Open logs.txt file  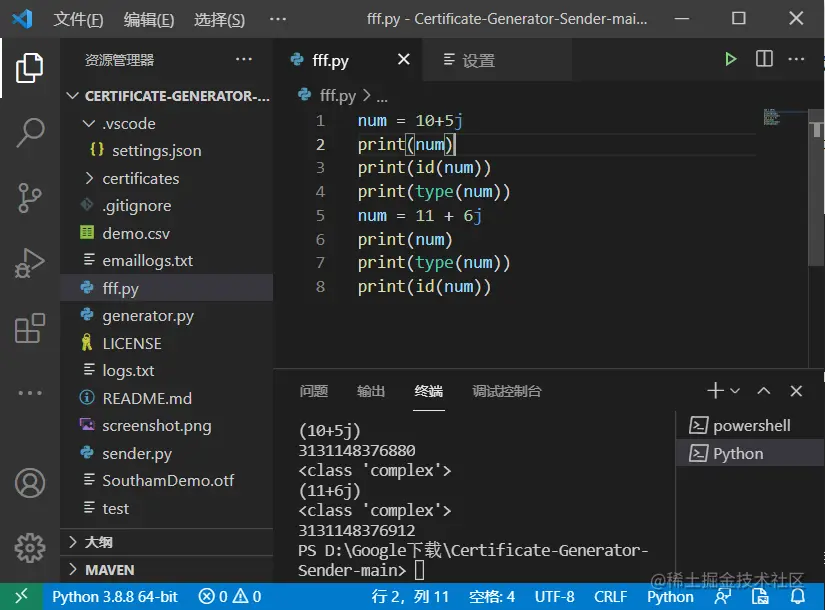(x=166, y=371)
